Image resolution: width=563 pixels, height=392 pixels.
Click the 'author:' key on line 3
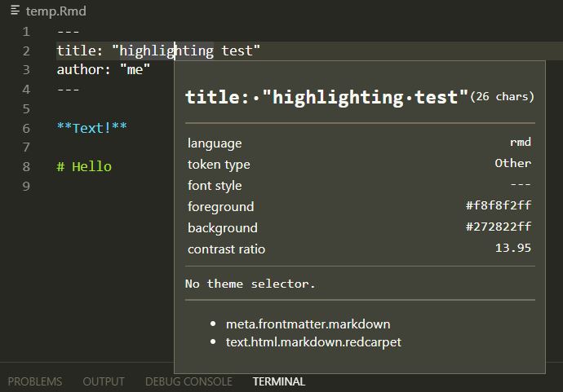click(x=84, y=69)
